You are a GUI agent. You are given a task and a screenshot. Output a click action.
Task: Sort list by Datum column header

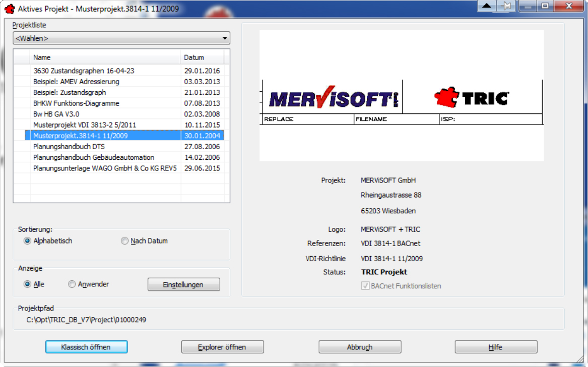tap(202, 57)
